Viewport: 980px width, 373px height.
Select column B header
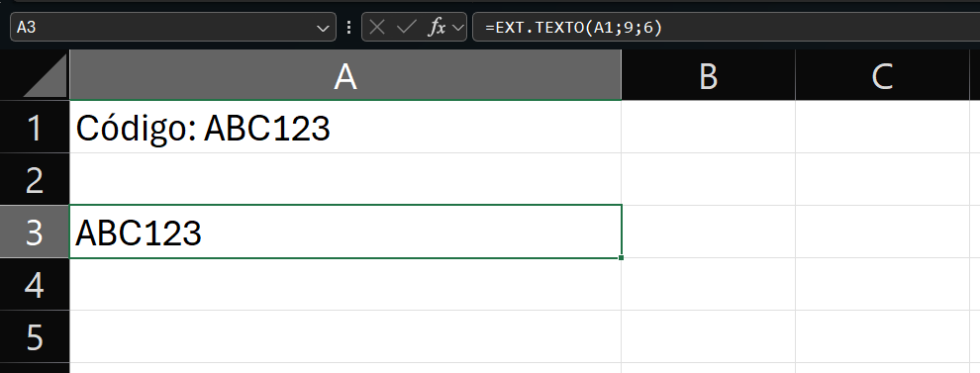[x=708, y=75]
